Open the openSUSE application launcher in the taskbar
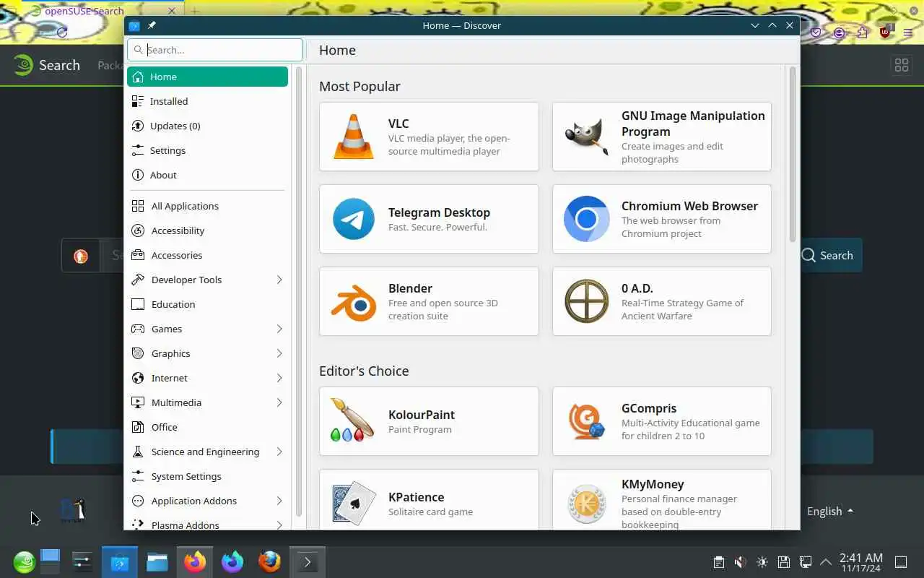924x578 pixels. pyautogui.click(x=24, y=561)
